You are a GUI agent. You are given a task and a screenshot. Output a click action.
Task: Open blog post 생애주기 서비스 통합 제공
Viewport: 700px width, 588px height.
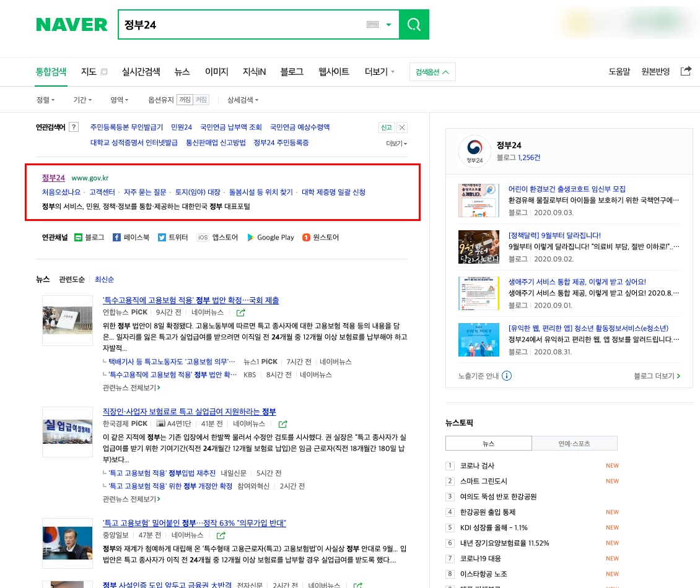click(577, 282)
